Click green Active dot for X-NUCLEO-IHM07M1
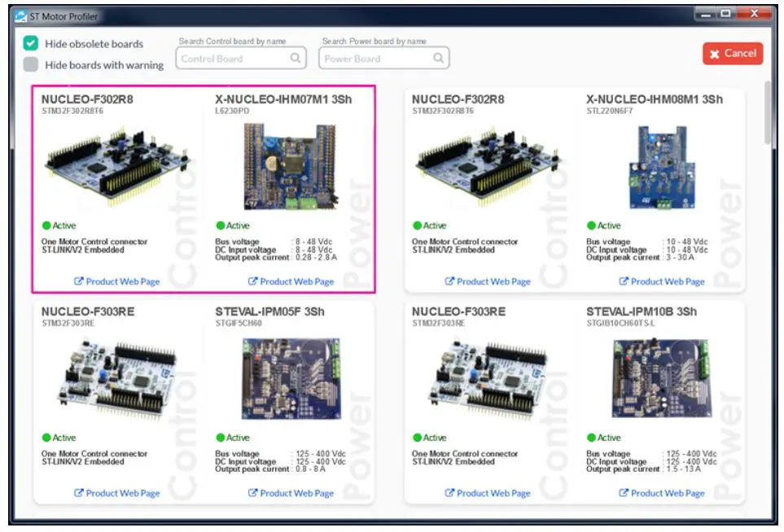Screen dimensions: 784x532 click(220, 225)
